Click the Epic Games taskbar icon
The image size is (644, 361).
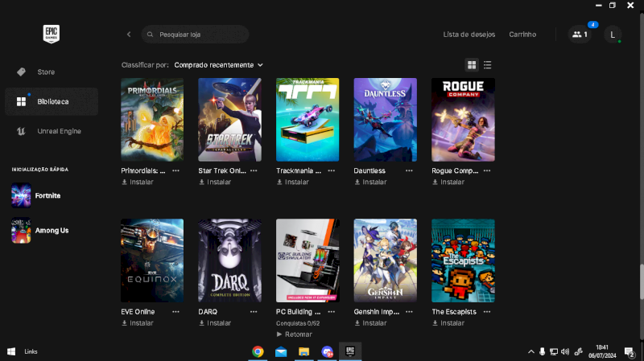[x=350, y=351]
